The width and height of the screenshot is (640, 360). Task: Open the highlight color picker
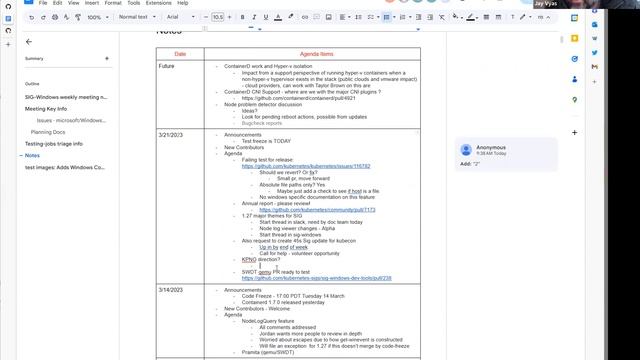pyautogui.click(x=291, y=17)
